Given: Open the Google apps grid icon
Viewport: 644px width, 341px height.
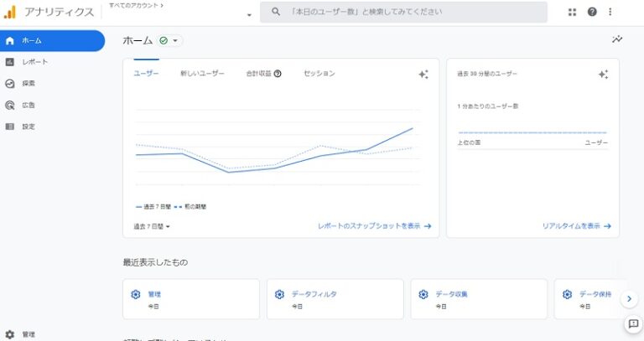Looking at the screenshot, I should coord(573,12).
